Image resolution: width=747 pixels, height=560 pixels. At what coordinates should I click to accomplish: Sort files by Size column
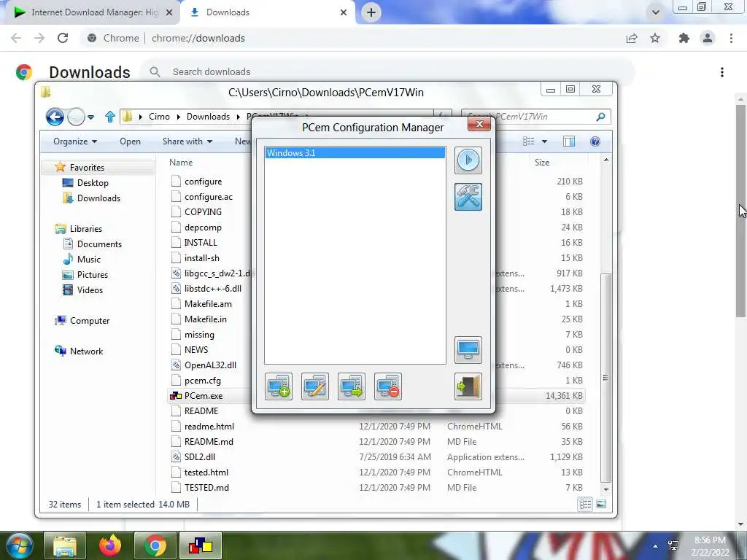click(542, 163)
